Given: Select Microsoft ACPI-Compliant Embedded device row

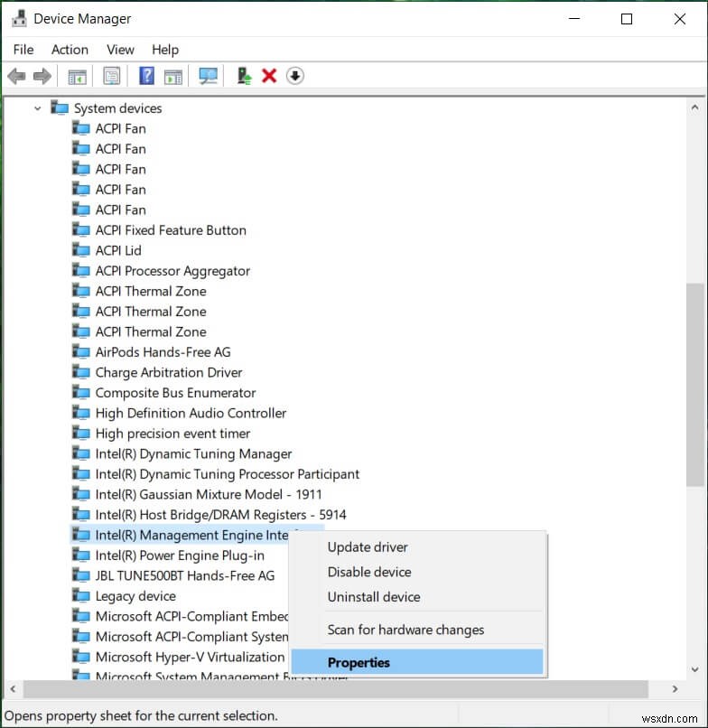Looking at the screenshot, I should click(191, 617).
